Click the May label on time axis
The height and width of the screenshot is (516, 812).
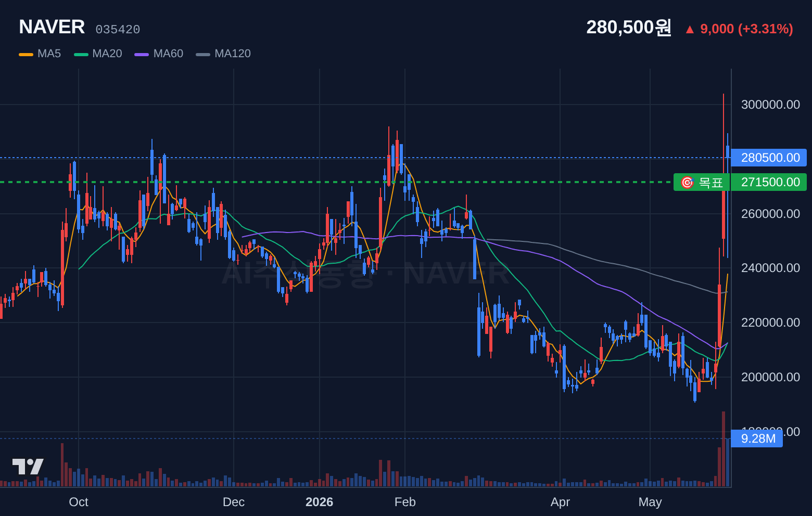[x=650, y=502]
